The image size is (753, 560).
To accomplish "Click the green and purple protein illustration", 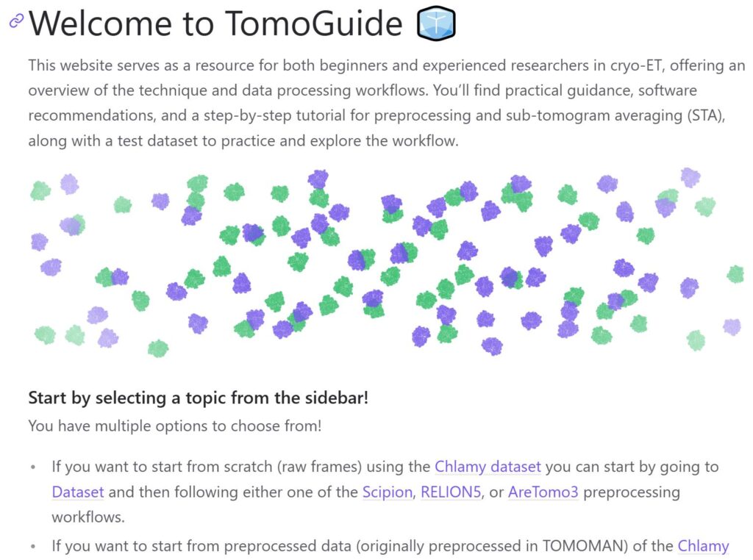I will (x=387, y=262).
